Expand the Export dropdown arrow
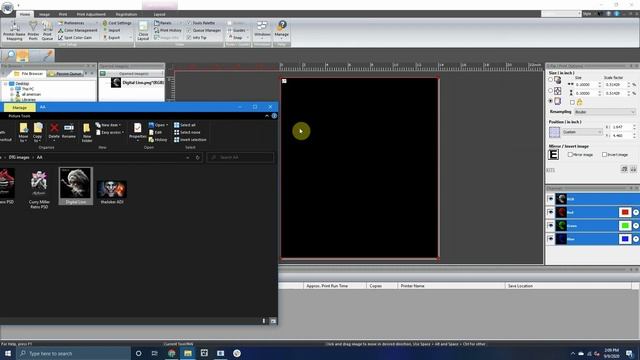 131,38
